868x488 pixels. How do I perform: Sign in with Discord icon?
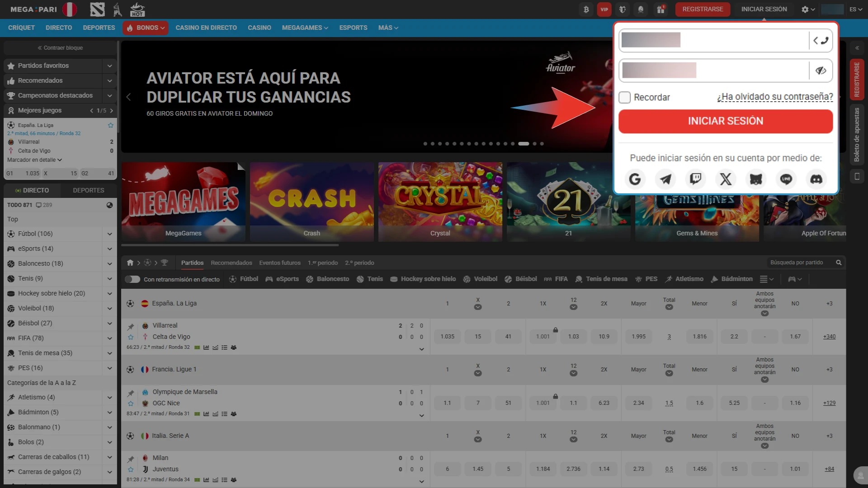[x=816, y=179]
